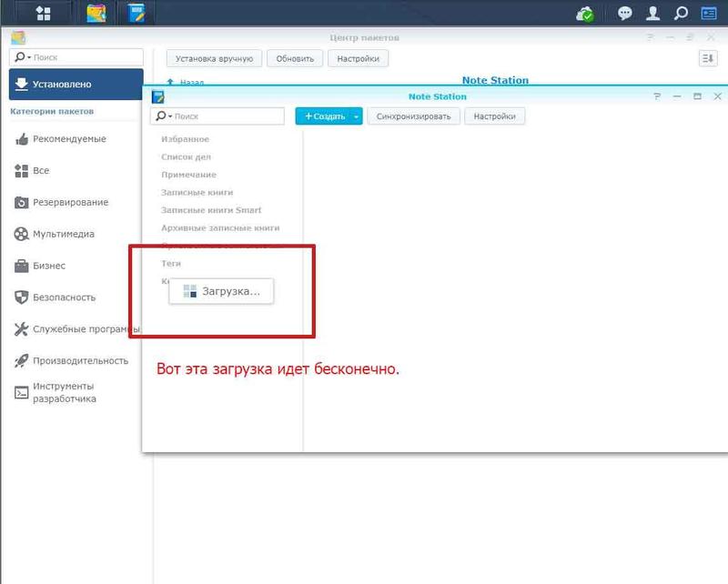Click the Категории пакетов heading
This screenshot has width=728, height=584.
[x=52, y=111]
